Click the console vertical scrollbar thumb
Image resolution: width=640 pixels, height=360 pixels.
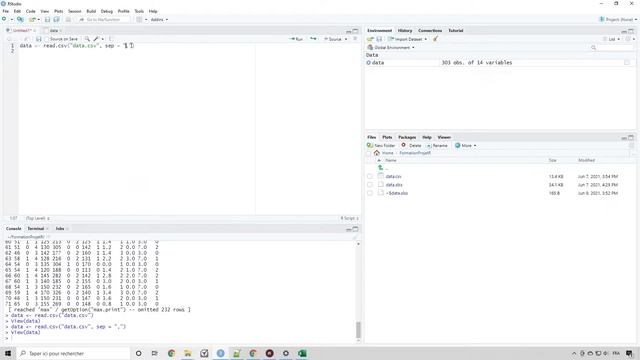(358, 330)
